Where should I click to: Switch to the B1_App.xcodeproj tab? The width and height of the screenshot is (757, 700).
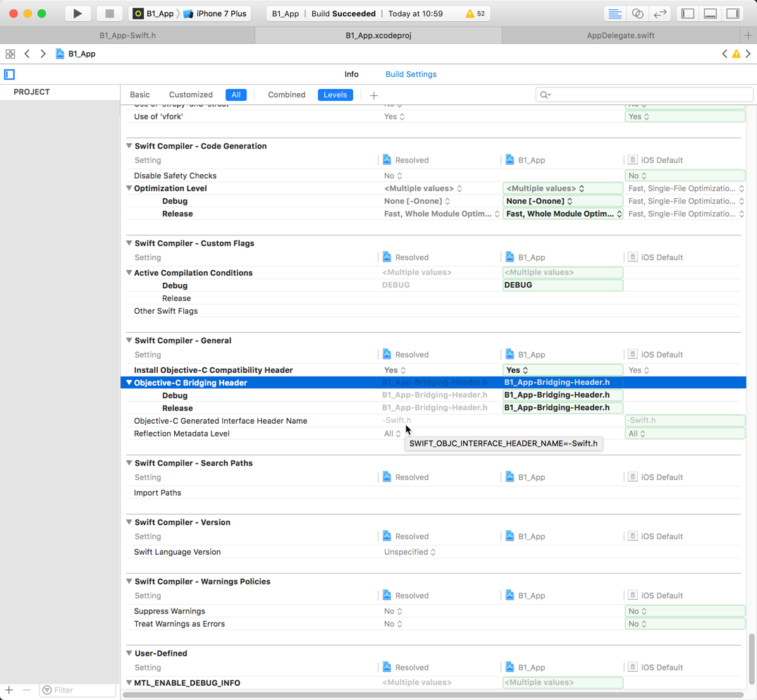tap(378, 35)
